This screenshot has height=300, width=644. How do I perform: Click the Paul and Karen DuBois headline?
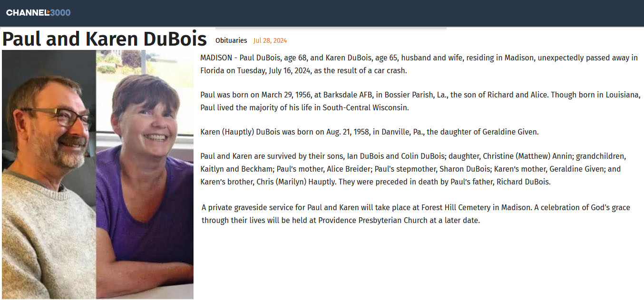pyautogui.click(x=105, y=39)
